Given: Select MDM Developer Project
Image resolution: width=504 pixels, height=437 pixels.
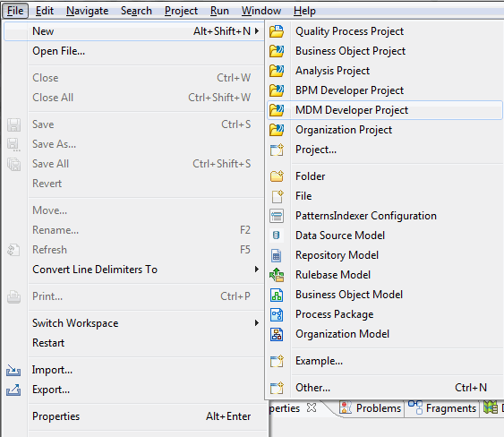Looking at the screenshot, I should pos(384,110).
